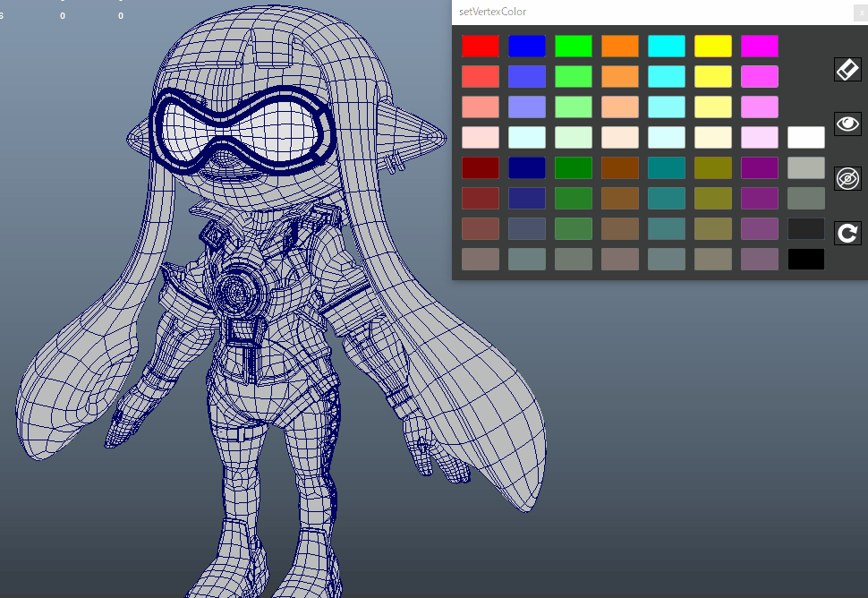Viewport: 868px width, 598px height.
Task: Choose the magenta swatch in top row
Action: point(760,46)
